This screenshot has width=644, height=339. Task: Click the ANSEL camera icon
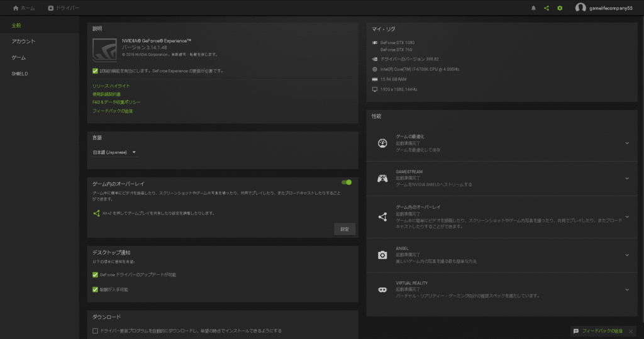(382, 255)
